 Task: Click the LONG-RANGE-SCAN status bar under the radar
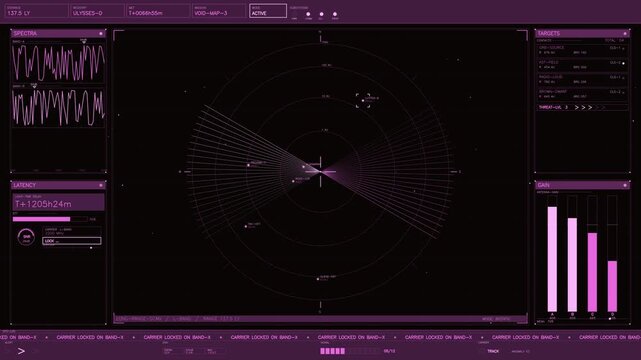click(x=320, y=319)
